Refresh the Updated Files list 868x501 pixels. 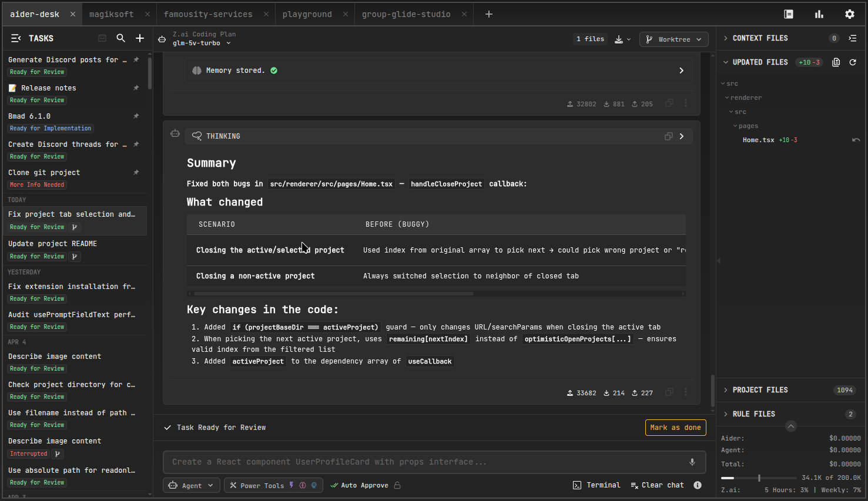(x=853, y=62)
